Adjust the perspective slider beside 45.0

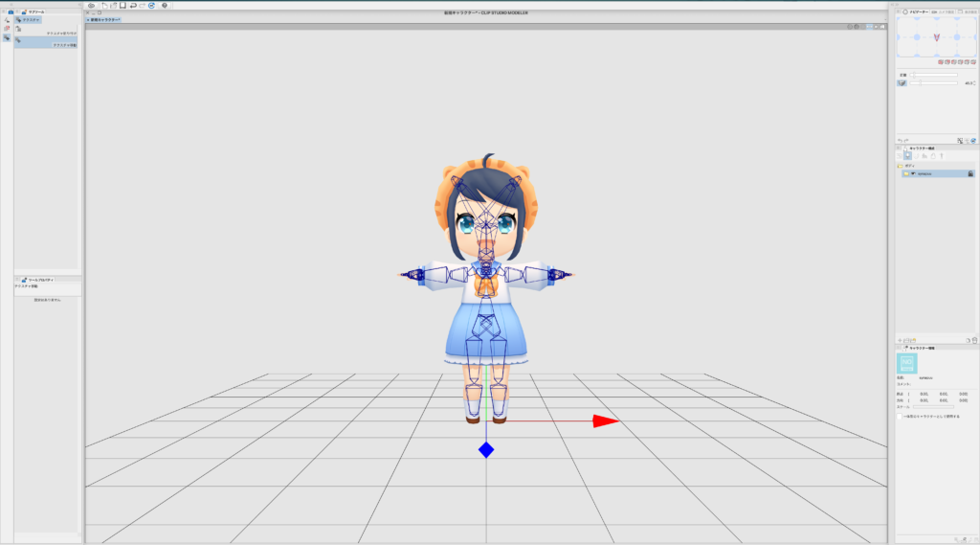933,83
